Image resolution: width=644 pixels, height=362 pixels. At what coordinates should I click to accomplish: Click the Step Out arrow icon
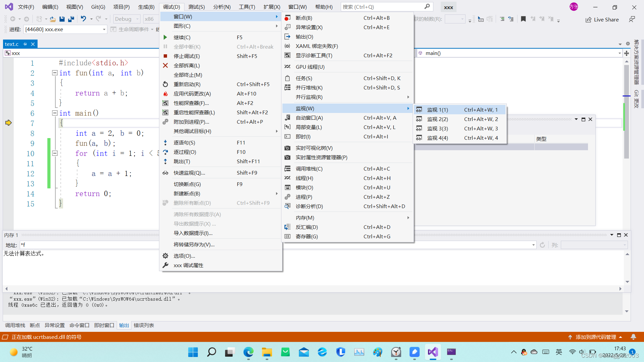click(165, 161)
